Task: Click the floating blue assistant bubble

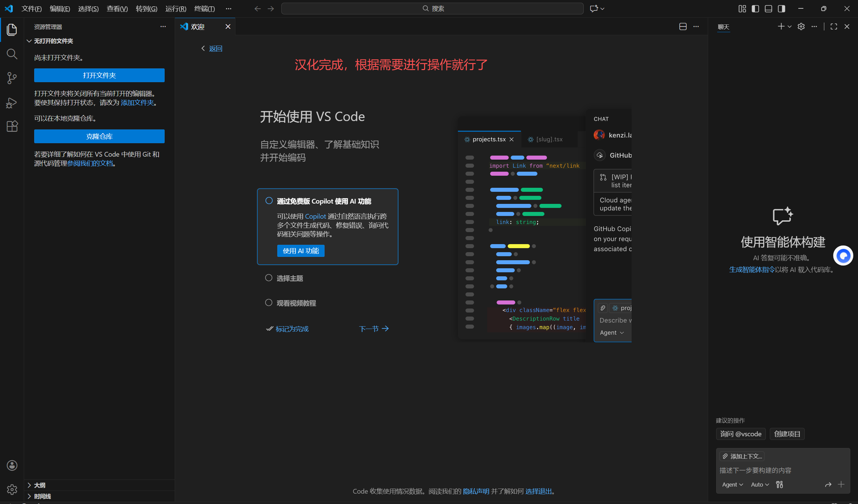Action: coord(843,256)
